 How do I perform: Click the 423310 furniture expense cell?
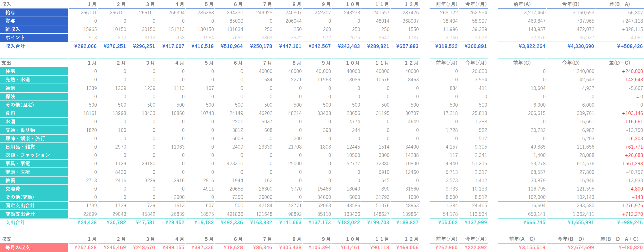[x=235, y=164]
